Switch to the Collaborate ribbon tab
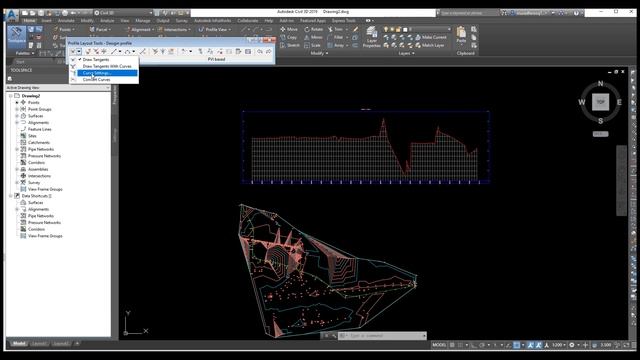Image resolution: width=640 pixels, height=360 pixels. [x=247, y=20]
